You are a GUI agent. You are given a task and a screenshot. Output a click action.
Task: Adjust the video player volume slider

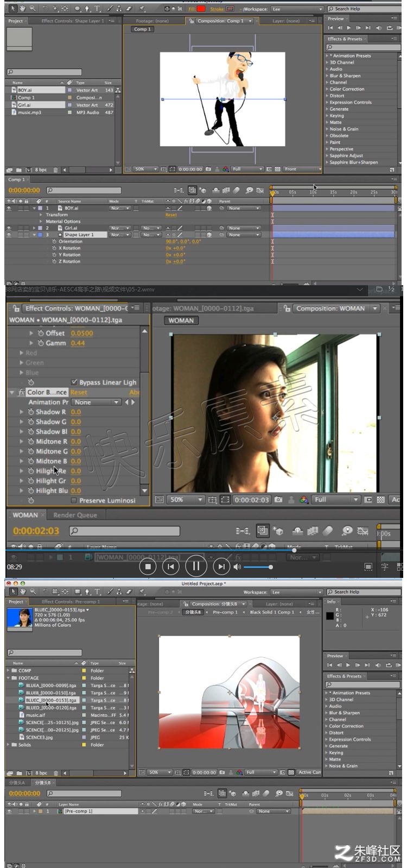point(258,567)
